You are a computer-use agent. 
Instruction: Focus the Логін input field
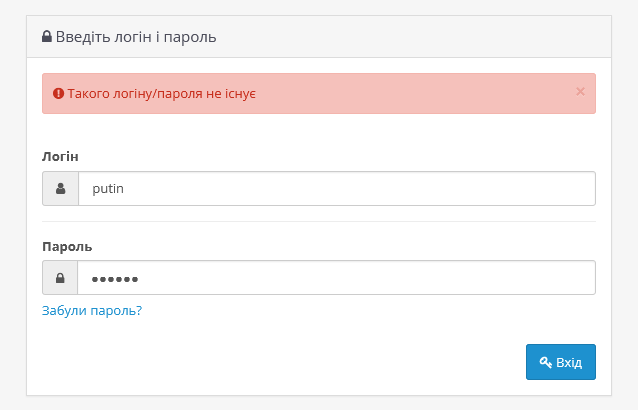(x=336, y=188)
